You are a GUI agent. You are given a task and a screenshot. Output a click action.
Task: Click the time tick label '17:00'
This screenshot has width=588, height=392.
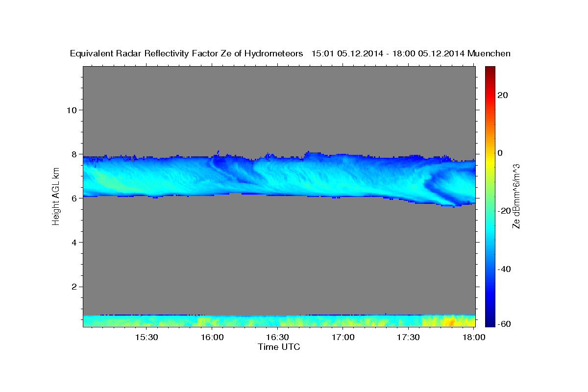(x=343, y=338)
